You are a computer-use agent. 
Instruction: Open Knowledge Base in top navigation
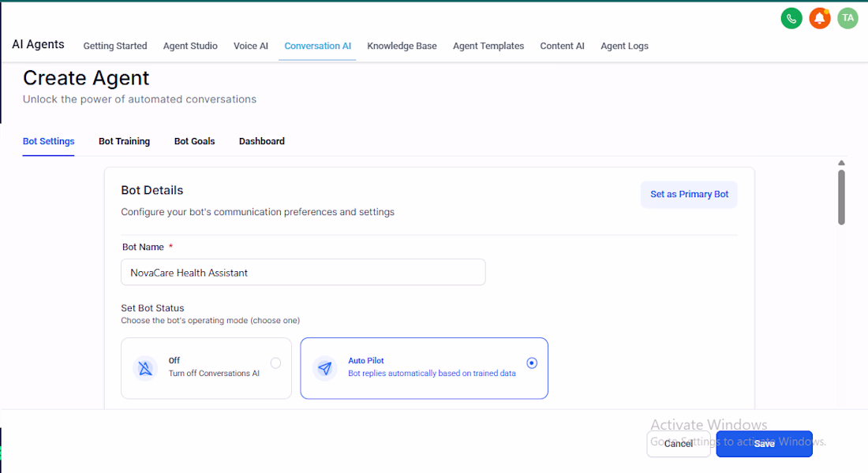point(402,46)
